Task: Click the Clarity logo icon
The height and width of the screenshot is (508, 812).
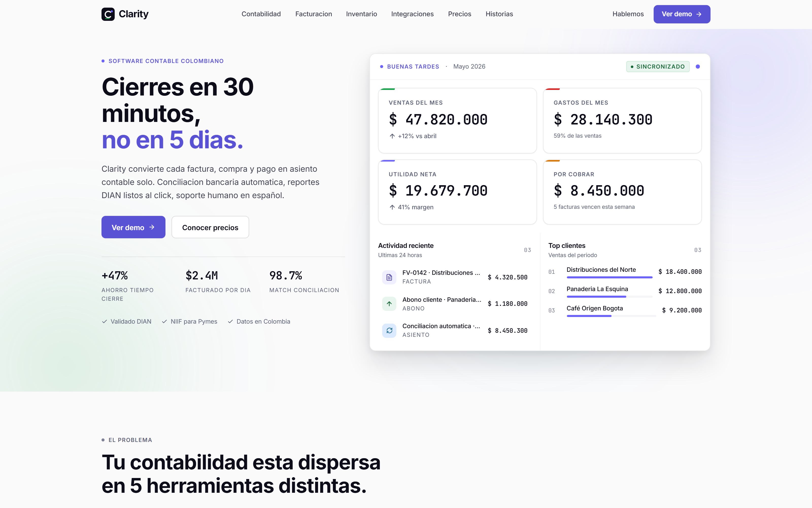Action: pyautogui.click(x=108, y=14)
